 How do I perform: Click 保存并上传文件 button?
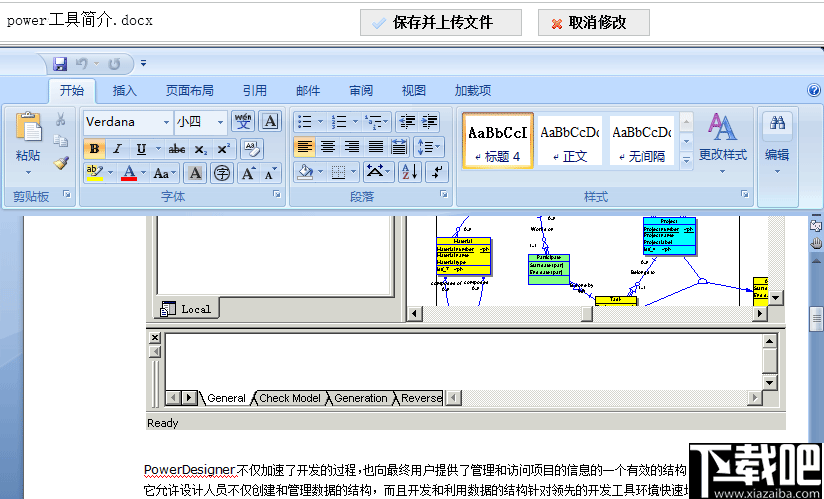pyautogui.click(x=441, y=23)
